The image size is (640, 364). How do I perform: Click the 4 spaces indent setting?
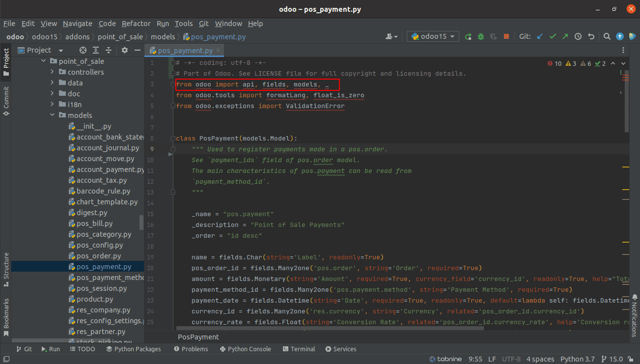pos(540,359)
